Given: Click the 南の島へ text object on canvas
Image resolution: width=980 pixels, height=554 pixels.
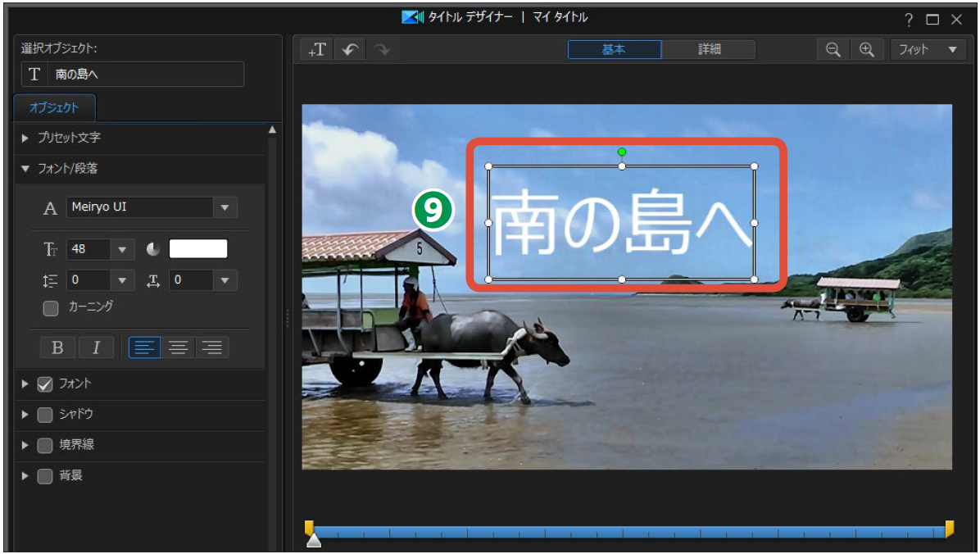Looking at the screenshot, I should (621, 224).
